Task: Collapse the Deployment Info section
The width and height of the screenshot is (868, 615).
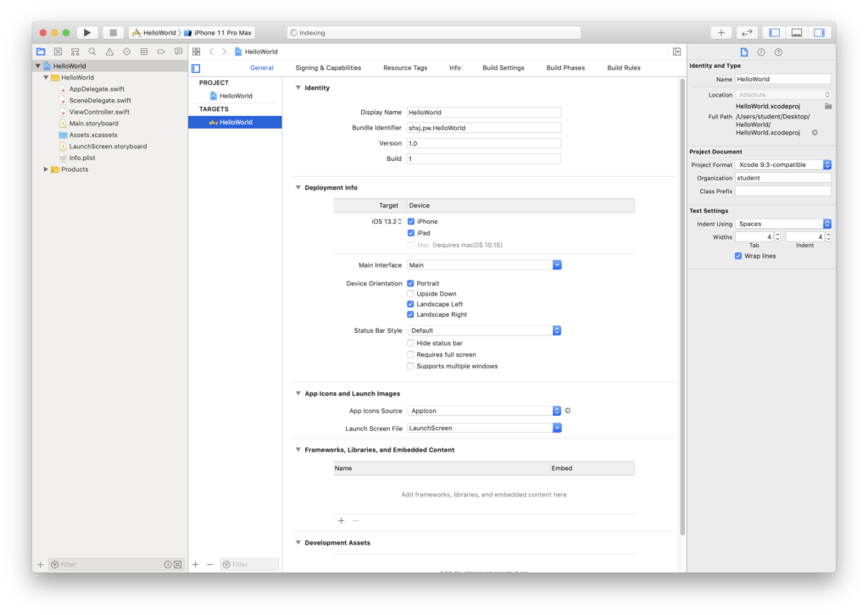Action: point(298,188)
